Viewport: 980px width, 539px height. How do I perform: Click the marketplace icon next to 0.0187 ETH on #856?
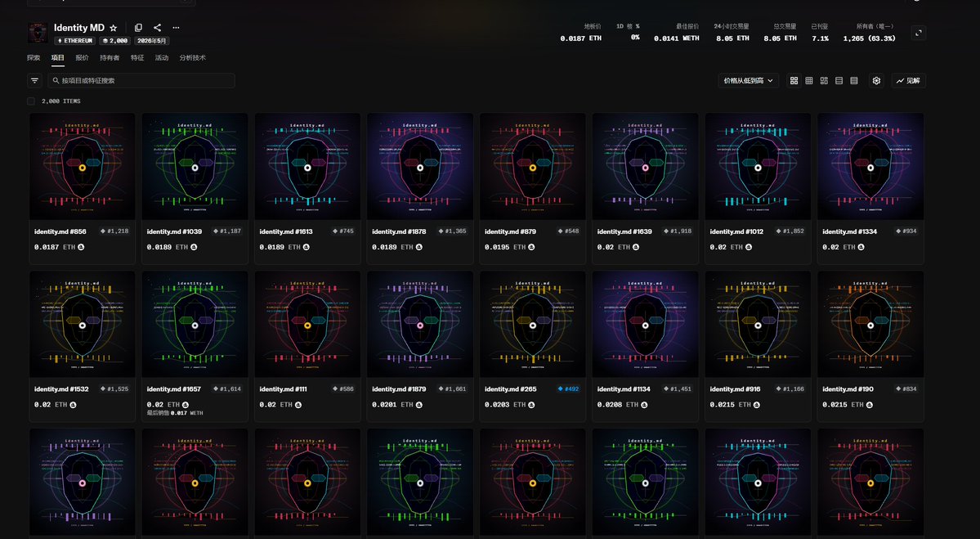coord(81,247)
